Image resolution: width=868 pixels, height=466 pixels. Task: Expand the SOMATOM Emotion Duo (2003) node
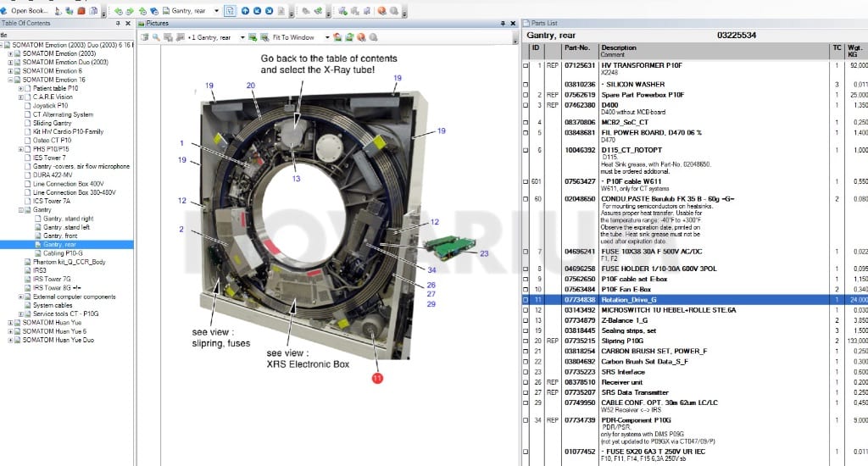pyautogui.click(x=10, y=63)
